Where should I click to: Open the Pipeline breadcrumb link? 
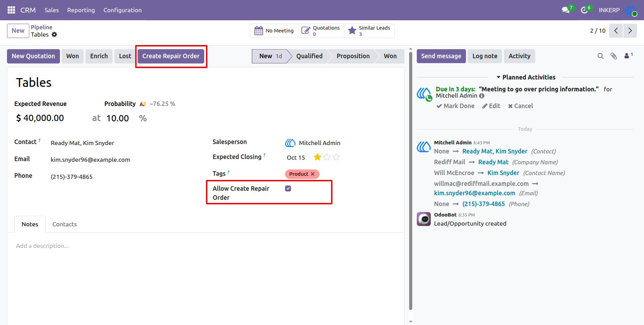[41, 27]
